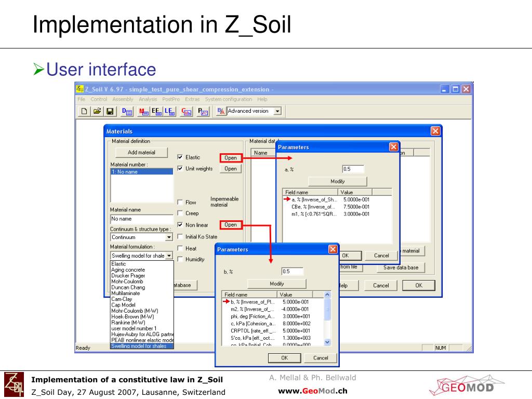
Task: Select Multilaminate in formulation list
Action: coord(142,293)
